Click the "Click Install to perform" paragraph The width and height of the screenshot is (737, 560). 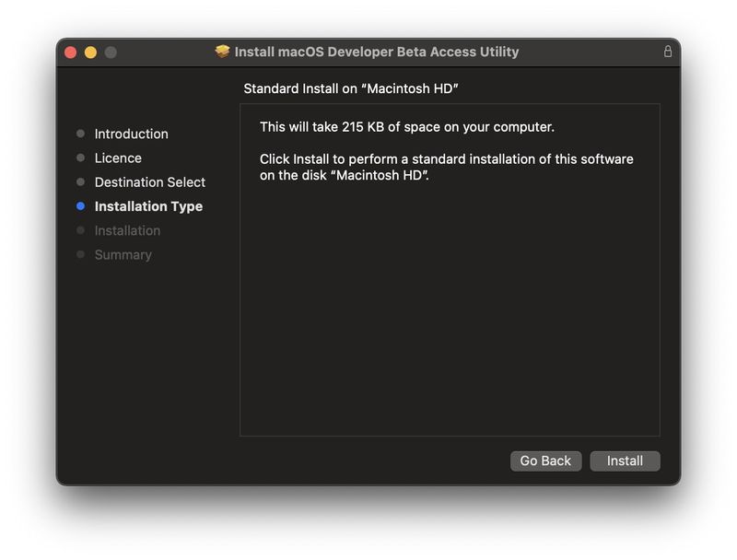coord(447,167)
